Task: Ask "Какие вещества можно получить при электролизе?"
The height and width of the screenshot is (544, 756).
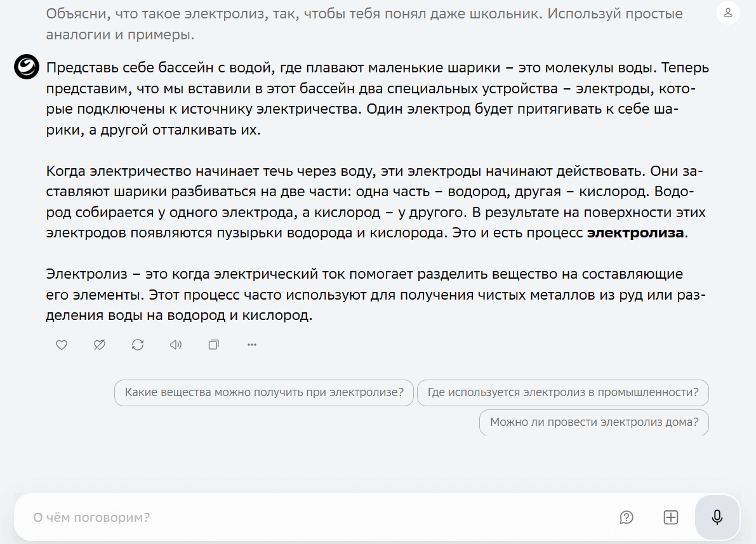Action: [x=264, y=393]
